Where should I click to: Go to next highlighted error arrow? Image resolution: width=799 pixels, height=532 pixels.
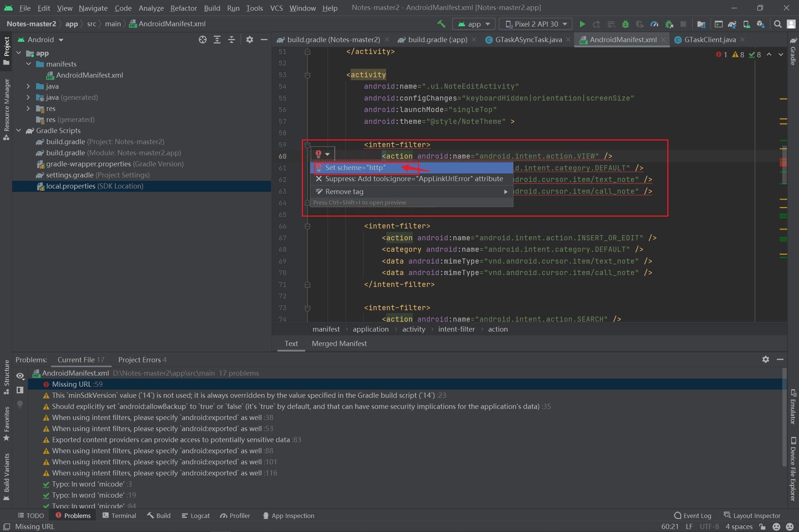(781, 54)
